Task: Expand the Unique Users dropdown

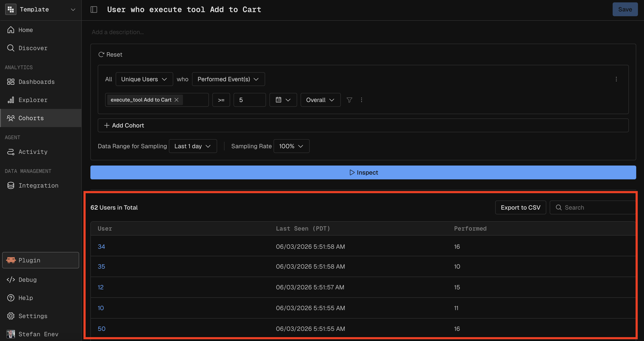Action: [x=144, y=79]
